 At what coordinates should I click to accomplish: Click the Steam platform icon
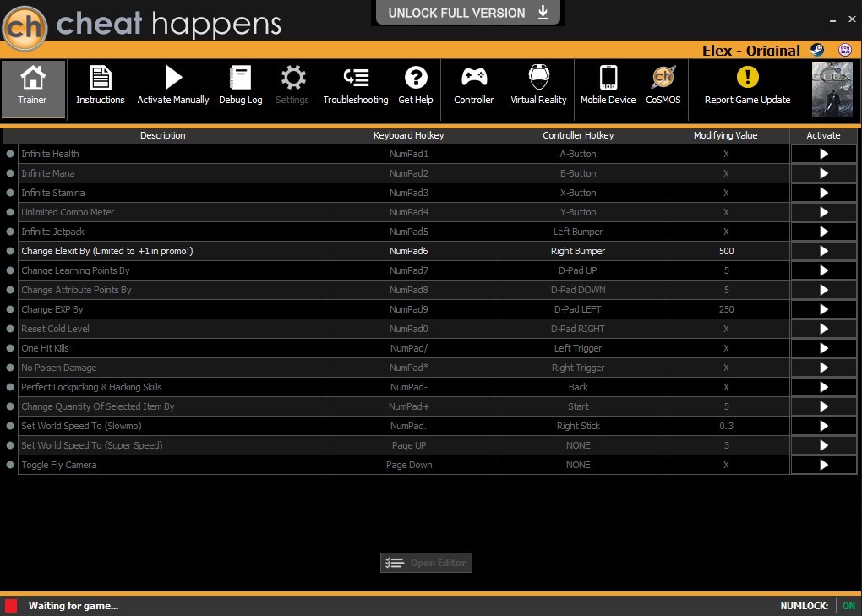(x=817, y=50)
